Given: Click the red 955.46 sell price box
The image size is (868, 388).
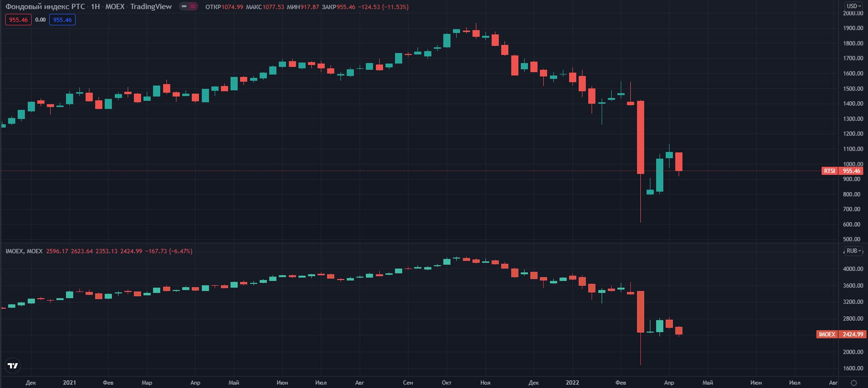Looking at the screenshot, I should click(x=18, y=20).
